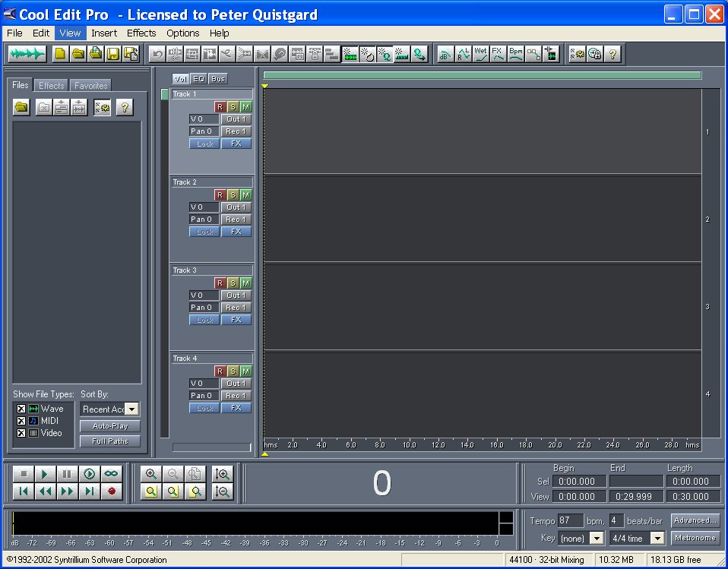Select the Bus track controls tab

coord(218,79)
